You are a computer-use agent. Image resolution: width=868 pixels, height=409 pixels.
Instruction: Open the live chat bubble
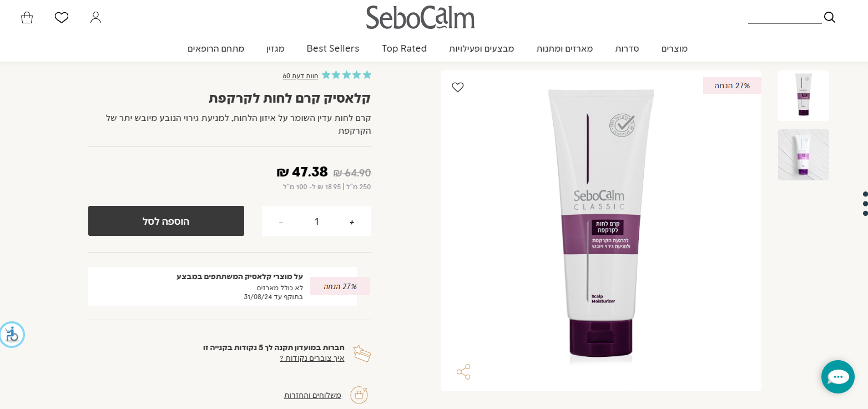click(x=838, y=377)
